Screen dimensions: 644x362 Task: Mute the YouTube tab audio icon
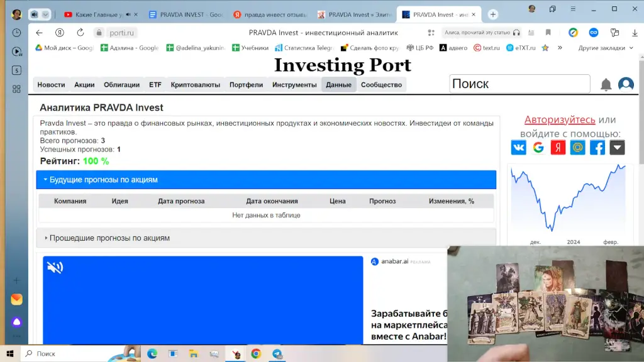128,14
